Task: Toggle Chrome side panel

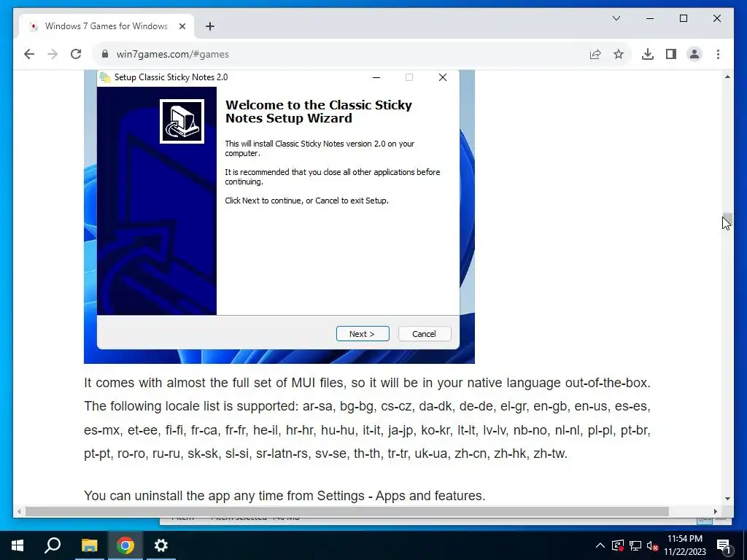Action: [671, 54]
